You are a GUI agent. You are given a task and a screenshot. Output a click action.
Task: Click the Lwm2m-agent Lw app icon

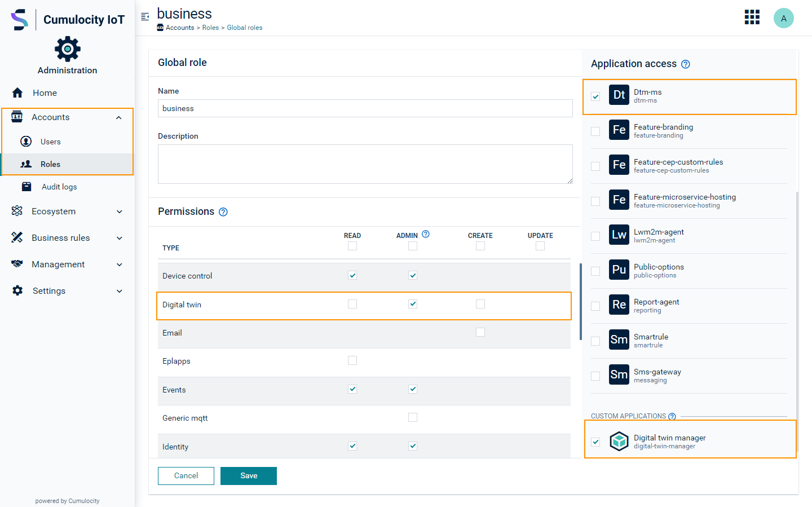(x=619, y=235)
